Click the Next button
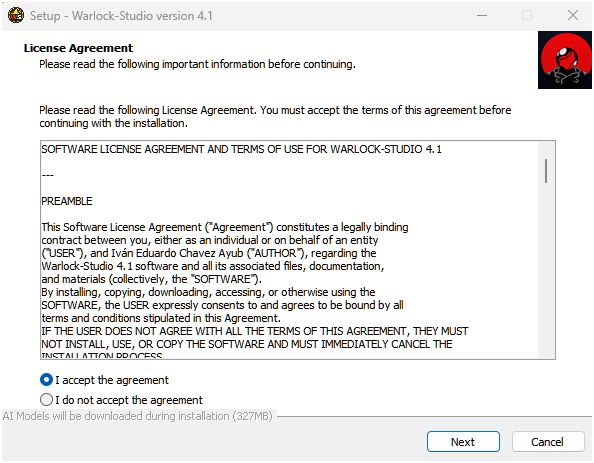594x463 pixels. point(463,441)
